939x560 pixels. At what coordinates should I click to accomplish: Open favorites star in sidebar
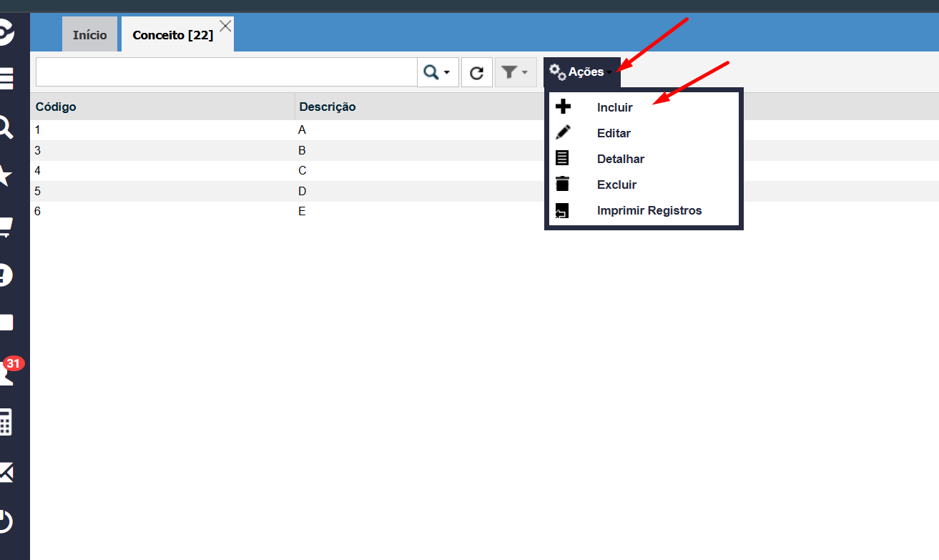pos(5,176)
